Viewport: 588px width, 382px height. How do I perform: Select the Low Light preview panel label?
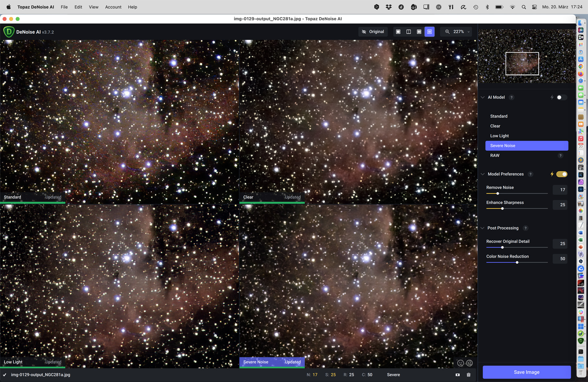point(33,362)
